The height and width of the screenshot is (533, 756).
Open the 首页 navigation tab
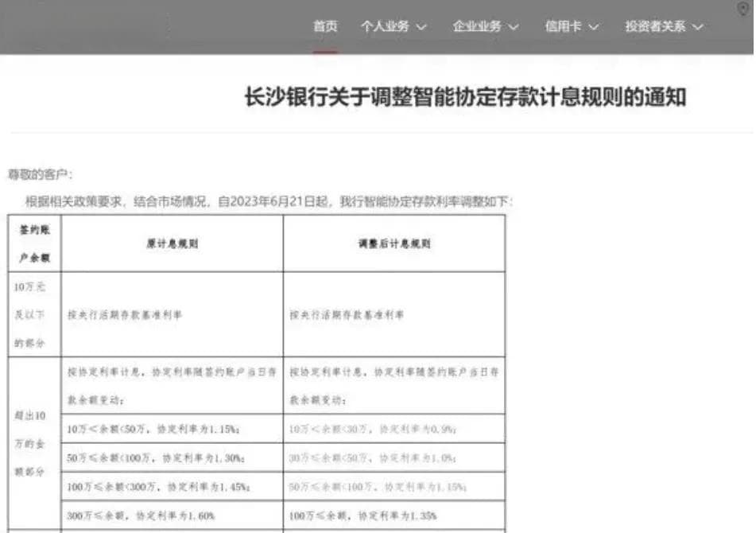click(x=325, y=26)
